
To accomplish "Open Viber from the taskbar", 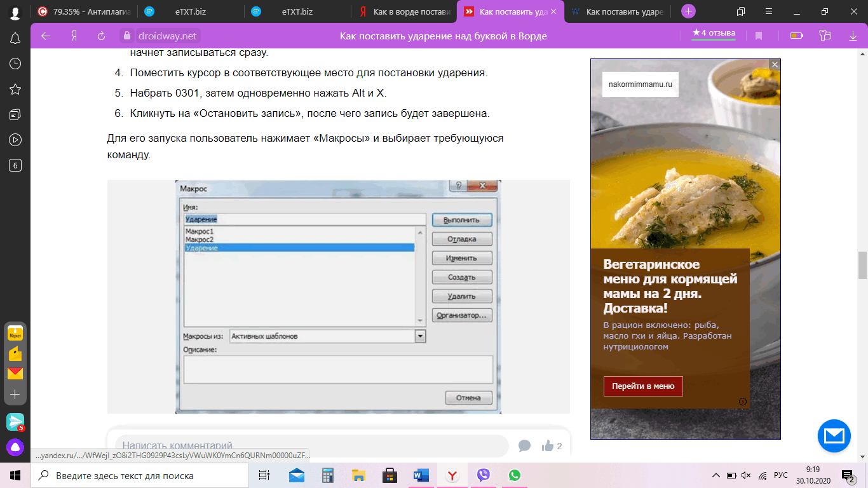I will 484,475.
